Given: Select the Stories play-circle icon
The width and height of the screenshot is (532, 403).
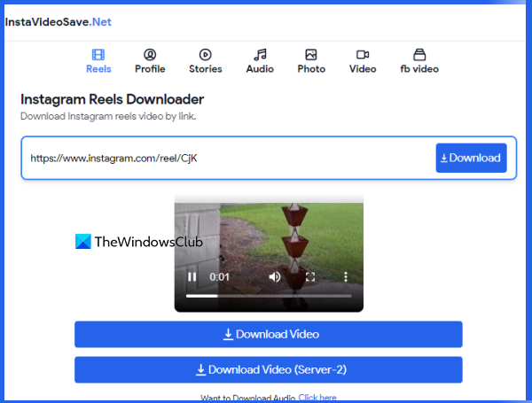Looking at the screenshot, I should tap(205, 54).
